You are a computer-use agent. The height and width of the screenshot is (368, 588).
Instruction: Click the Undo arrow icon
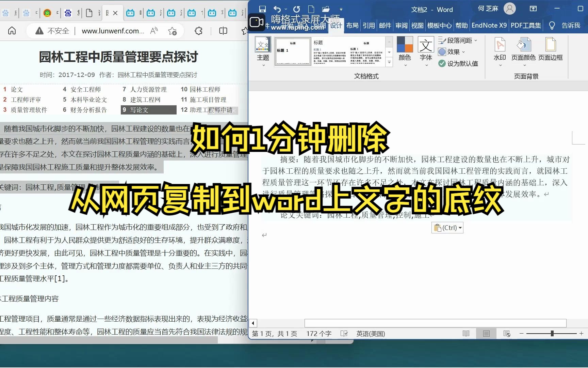point(277,9)
